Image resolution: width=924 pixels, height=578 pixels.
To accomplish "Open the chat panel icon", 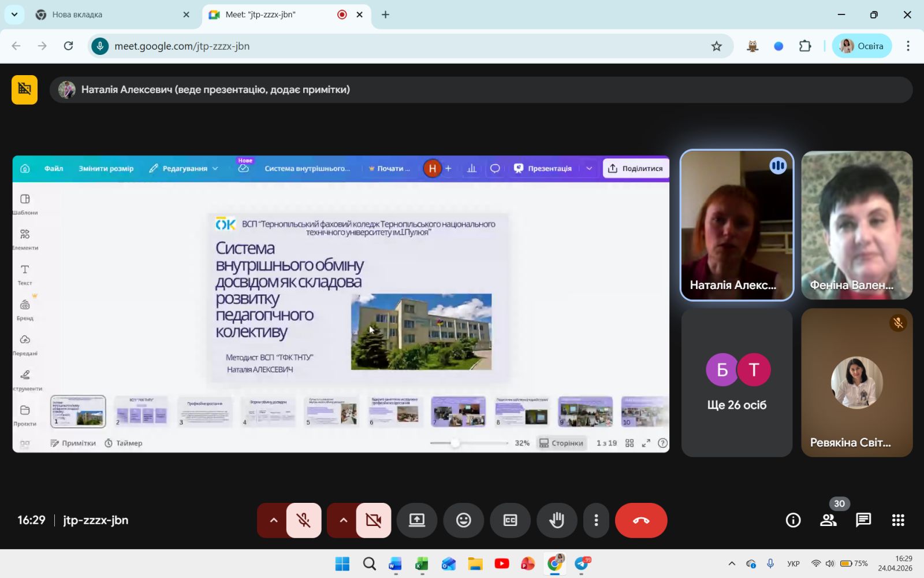I will 863,520.
